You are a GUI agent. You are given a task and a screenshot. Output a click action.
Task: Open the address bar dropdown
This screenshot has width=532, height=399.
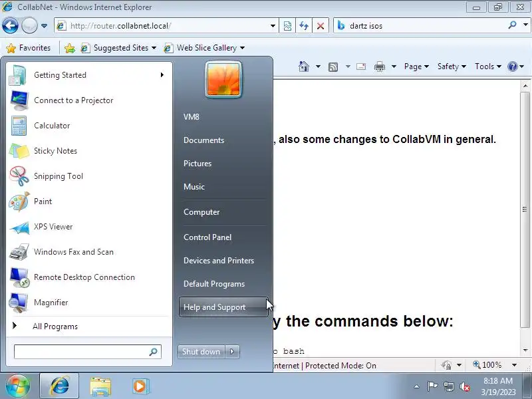pos(273,26)
